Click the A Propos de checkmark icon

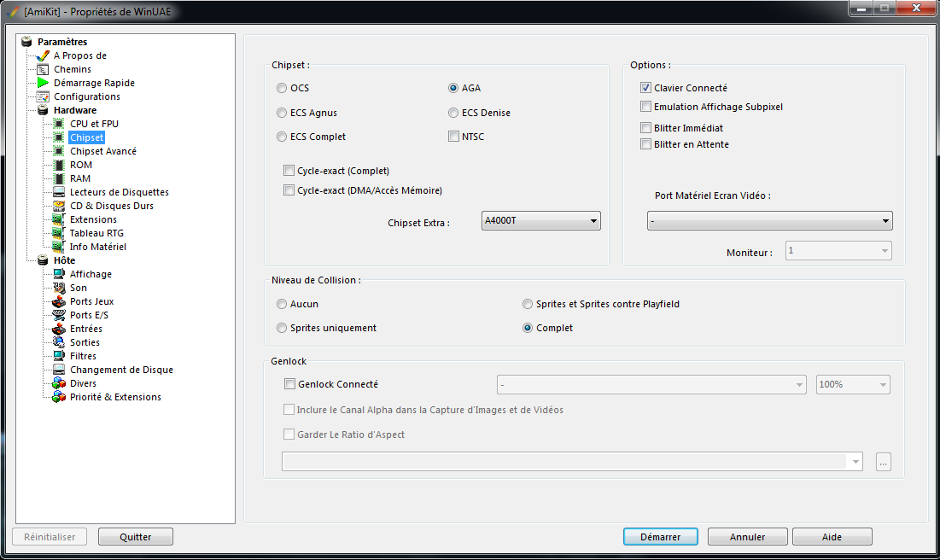coord(43,55)
